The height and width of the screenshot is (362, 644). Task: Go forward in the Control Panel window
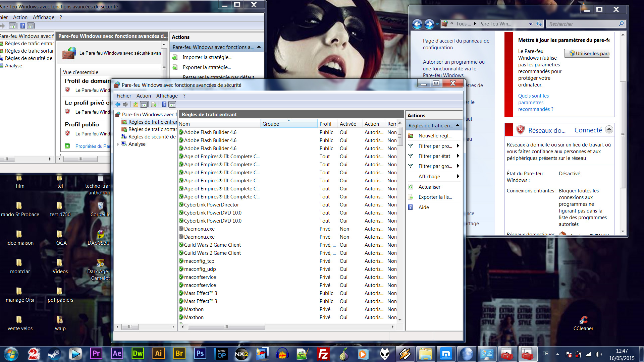tap(429, 24)
